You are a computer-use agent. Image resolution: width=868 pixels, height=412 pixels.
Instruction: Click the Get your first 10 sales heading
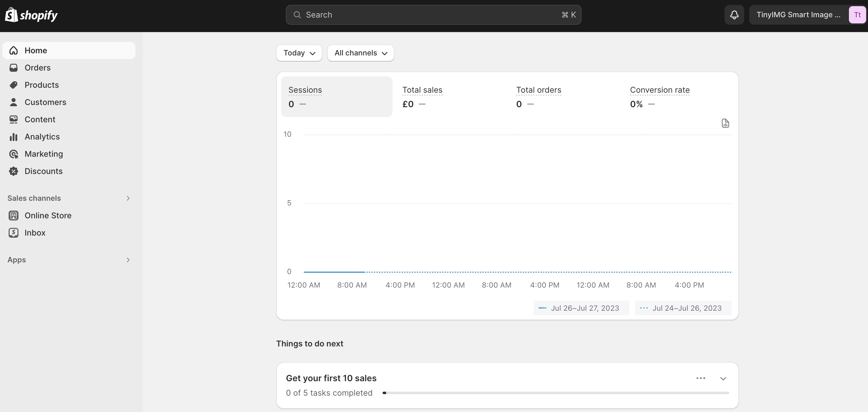click(331, 378)
